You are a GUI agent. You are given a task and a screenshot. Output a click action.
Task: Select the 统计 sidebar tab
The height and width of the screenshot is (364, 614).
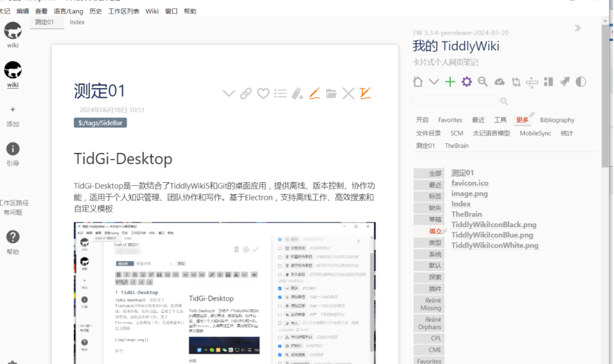click(x=567, y=133)
